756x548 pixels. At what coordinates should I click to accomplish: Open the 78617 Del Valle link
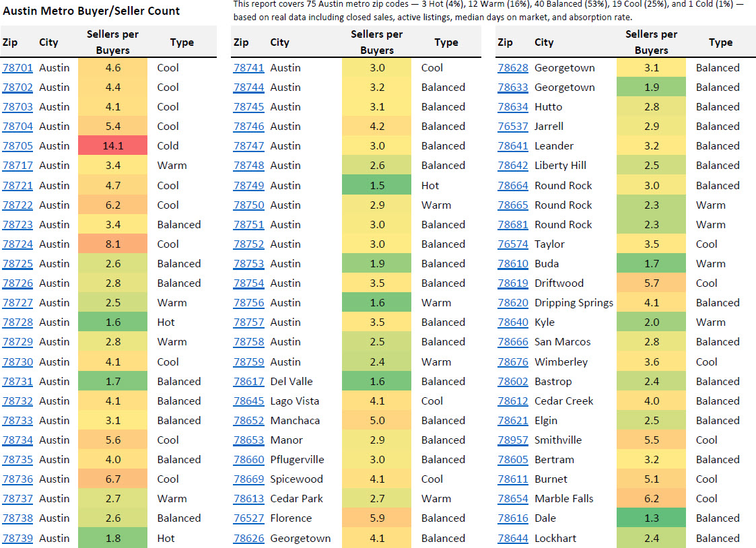(248, 382)
